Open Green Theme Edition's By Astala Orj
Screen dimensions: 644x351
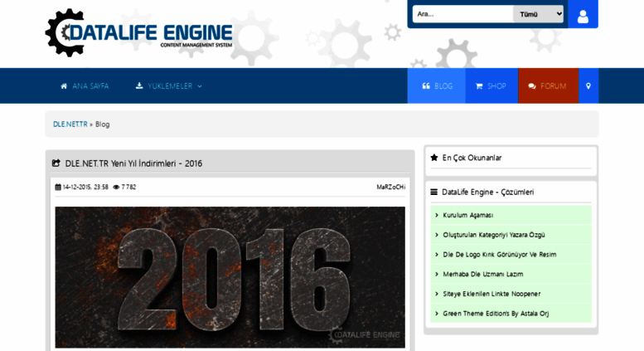pos(496,314)
